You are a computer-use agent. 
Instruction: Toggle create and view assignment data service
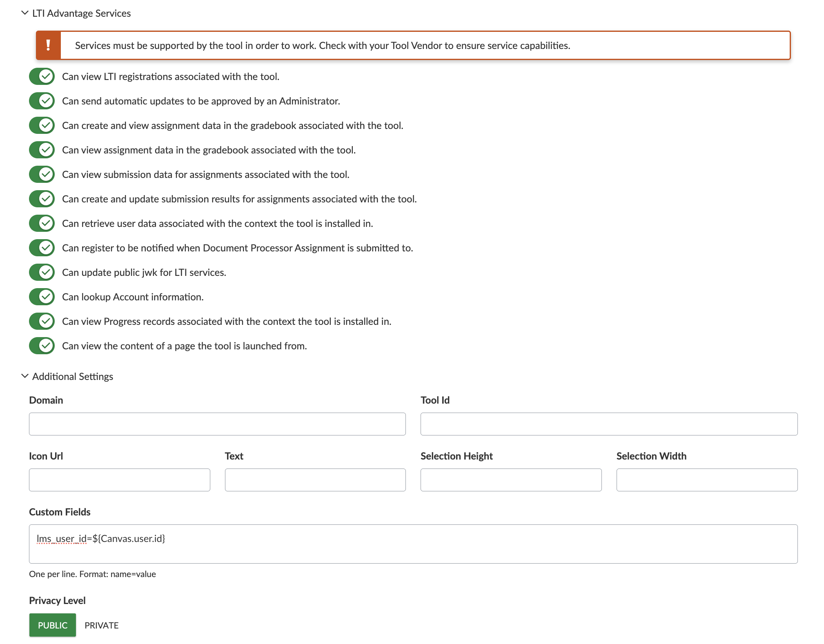click(x=42, y=125)
